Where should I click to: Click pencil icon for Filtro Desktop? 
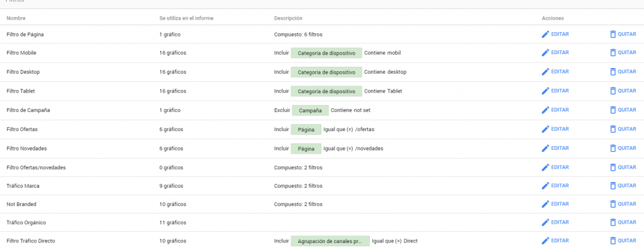pos(545,72)
